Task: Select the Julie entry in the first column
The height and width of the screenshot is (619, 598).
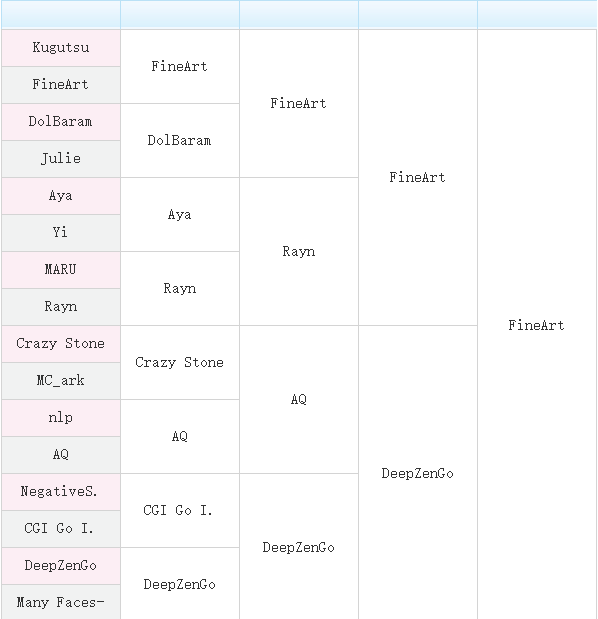Action: click(61, 159)
